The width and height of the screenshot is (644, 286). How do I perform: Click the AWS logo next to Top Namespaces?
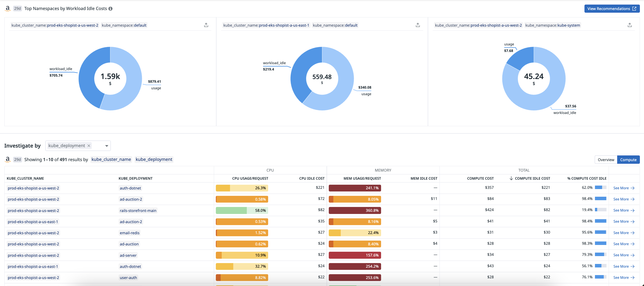[x=8, y=9]
